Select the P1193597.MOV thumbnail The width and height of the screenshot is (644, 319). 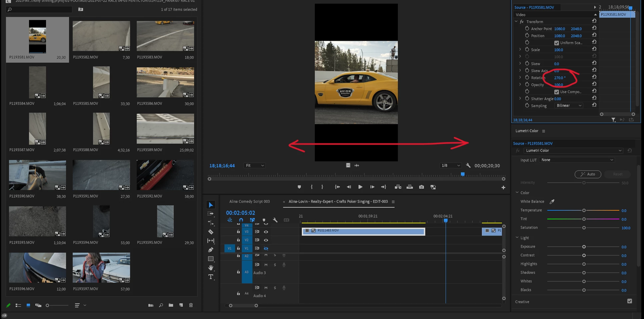pyautogui.click(x=101, y=268)
